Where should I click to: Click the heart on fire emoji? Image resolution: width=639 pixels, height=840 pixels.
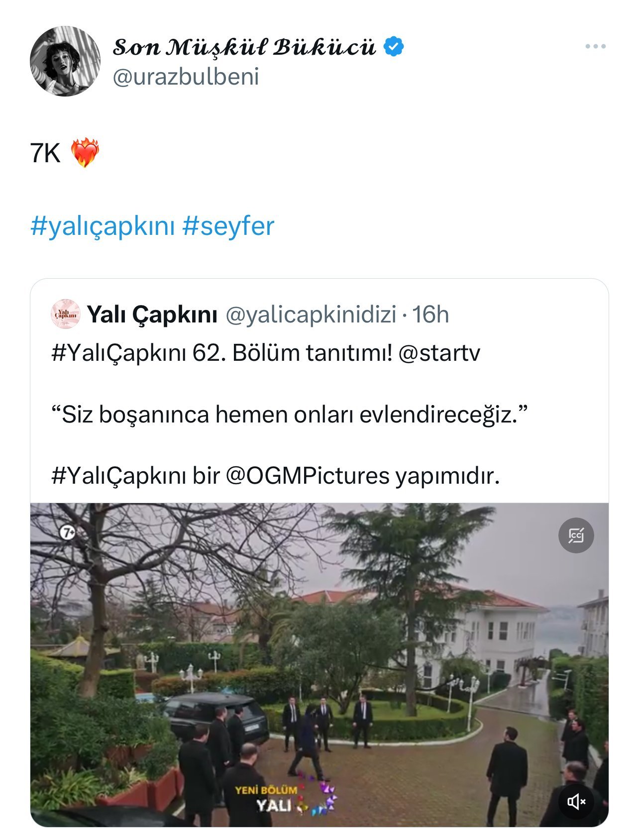85,153
